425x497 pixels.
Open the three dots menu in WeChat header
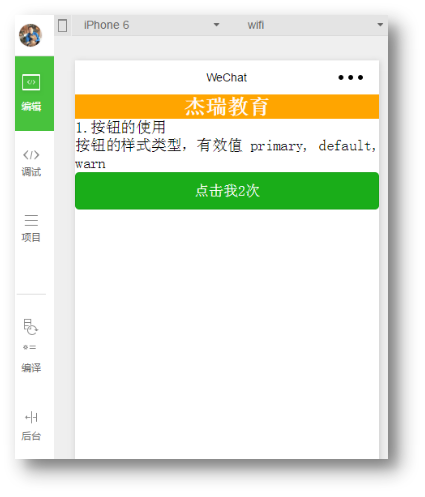tap(350, 78)
